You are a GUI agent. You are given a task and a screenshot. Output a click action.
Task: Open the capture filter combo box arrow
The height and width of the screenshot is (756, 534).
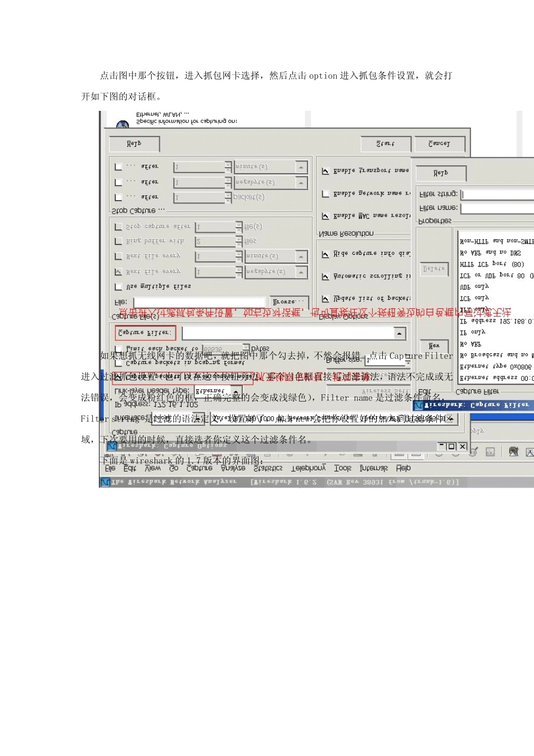(400, 334)
